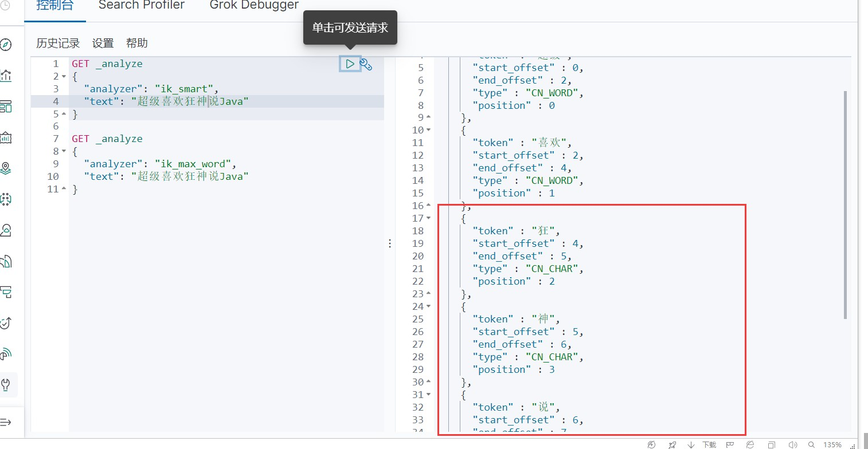This screenshot has height=449, width=868.
Task: Fold the output token object at line 24
Action: [x=429, y=306]
